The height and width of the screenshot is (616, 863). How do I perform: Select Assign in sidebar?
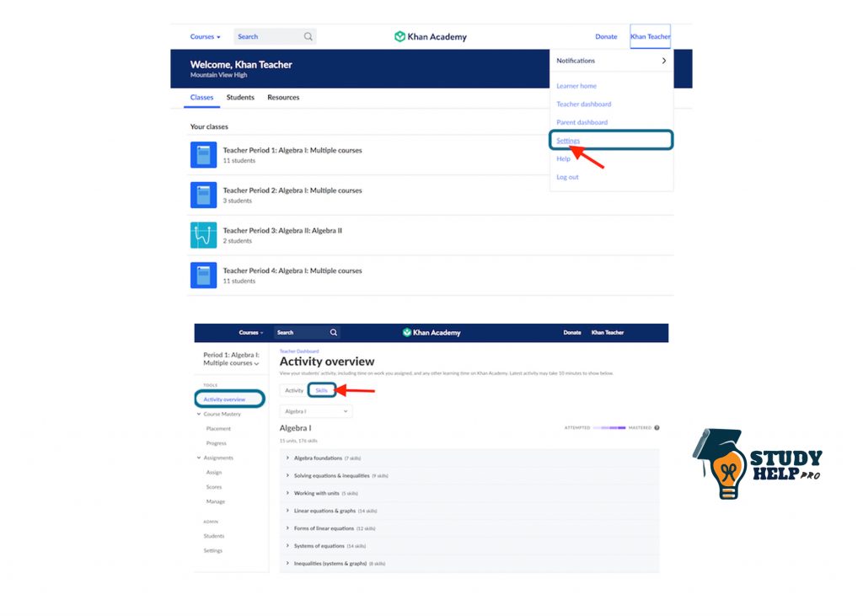pos(213,472)
